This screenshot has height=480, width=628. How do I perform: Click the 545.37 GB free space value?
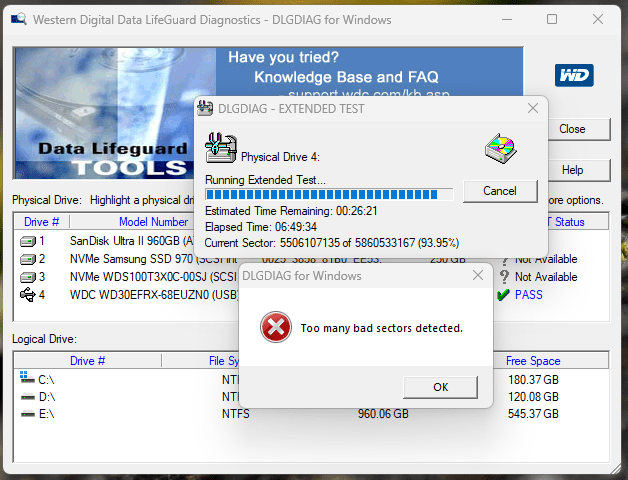[533, 413]
